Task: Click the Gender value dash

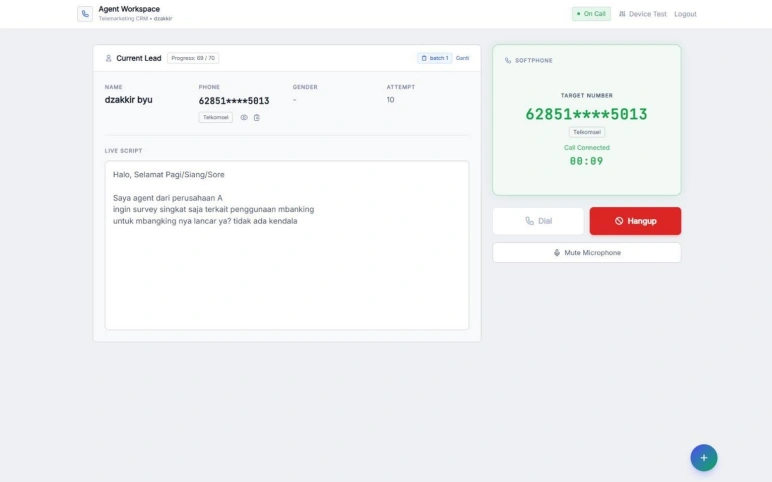Action: [294, 100]
